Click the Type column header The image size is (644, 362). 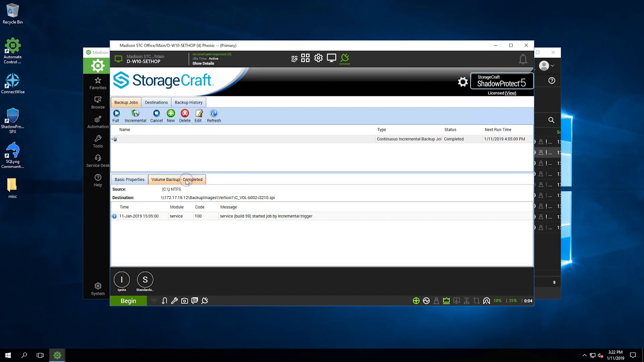pyautogui.click(x=381, y=130)
